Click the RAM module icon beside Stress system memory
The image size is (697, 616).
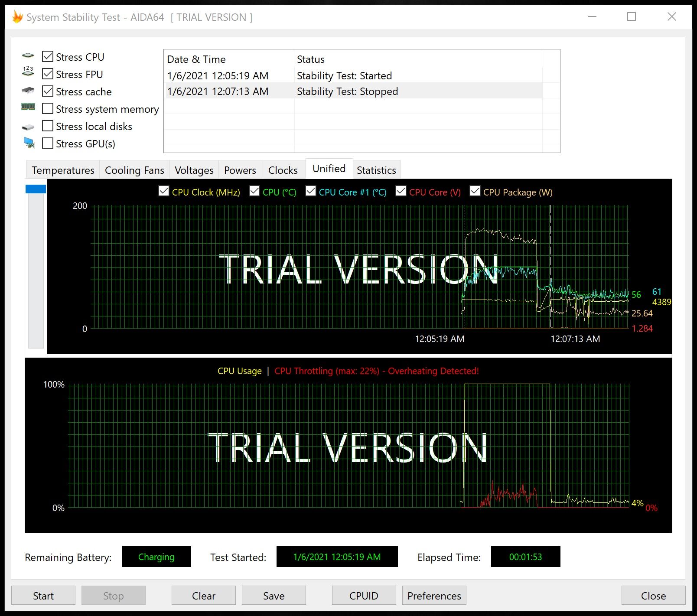(x=28, y=107)
